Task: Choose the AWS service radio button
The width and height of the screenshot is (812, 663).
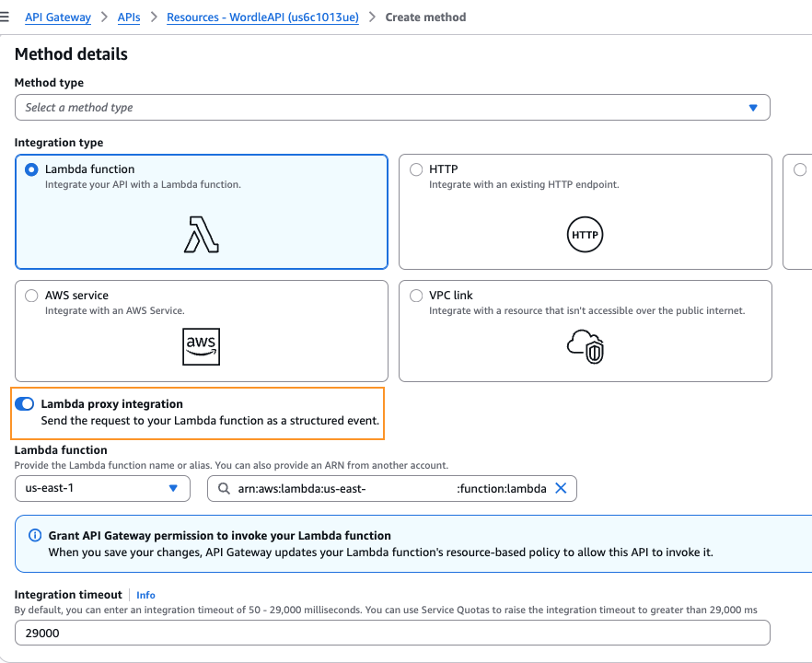Action: click(32, 296)
